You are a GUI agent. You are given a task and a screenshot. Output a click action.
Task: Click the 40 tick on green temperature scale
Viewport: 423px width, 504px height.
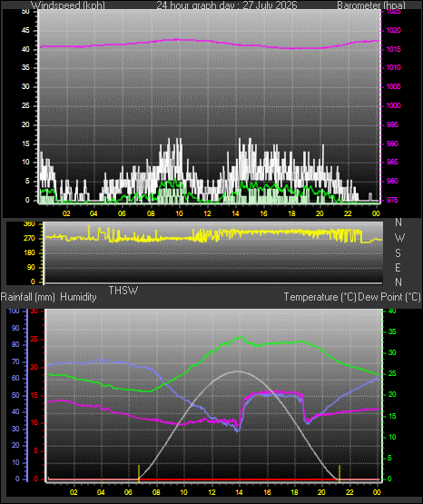tap(392, 311)
